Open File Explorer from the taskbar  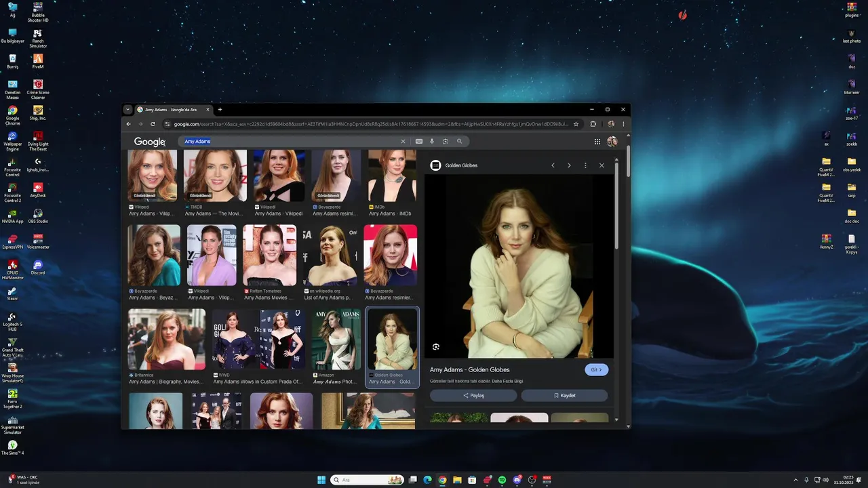(x=457, y=480)
